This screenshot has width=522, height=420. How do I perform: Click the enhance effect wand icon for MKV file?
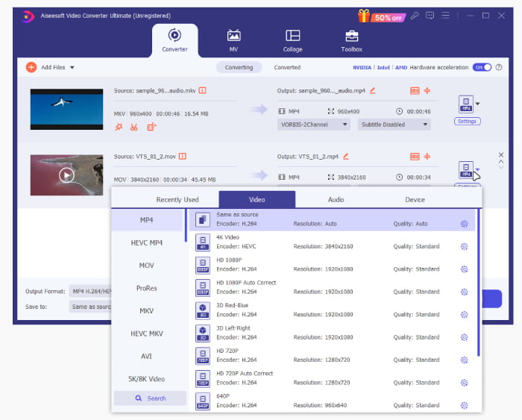(x=119, y=127)
